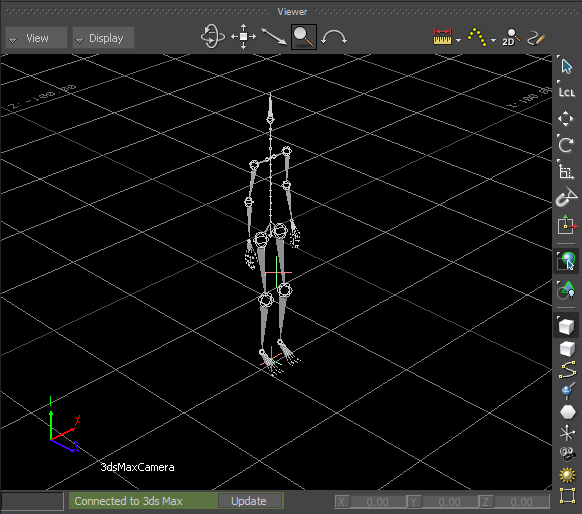The width and height of the screenshot is (582, 514).
Task: Click the Viewer panel title
Action: click(x=292, y=12)
